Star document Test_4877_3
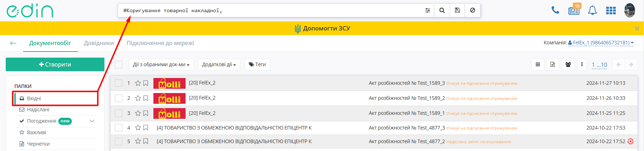644x151 pixels. (138, 127)
